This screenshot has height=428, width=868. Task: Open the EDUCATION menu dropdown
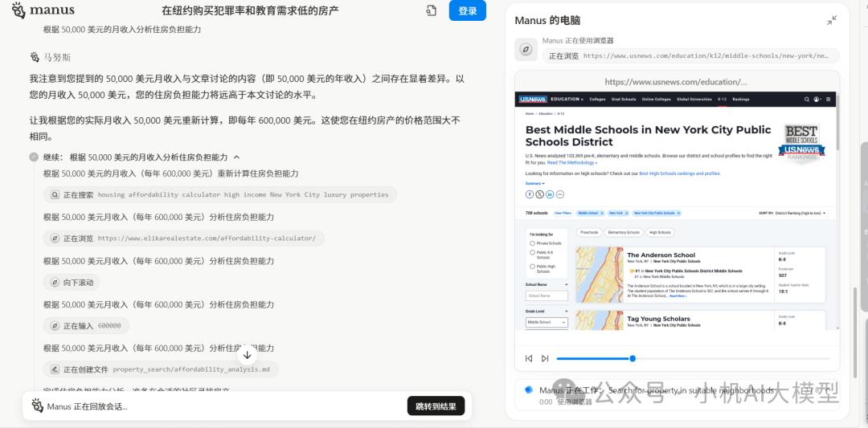[567, 100]
